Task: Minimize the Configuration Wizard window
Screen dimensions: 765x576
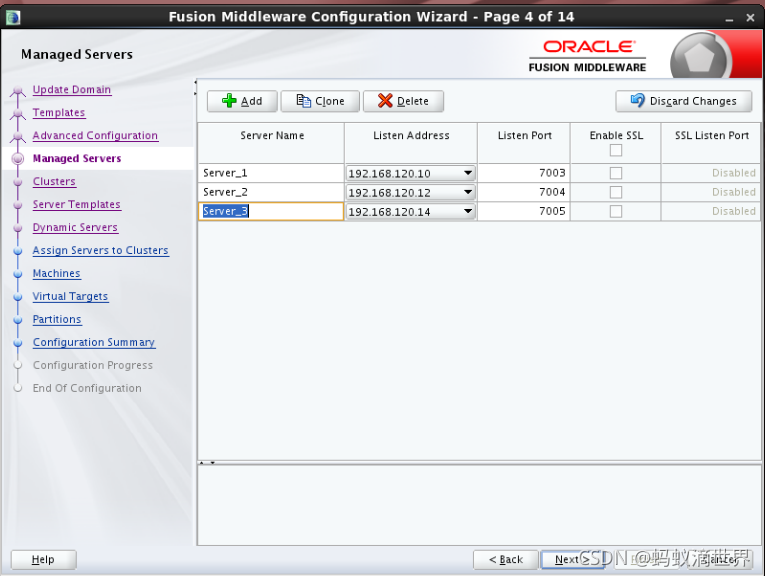Action: click(x=729, y=19)
